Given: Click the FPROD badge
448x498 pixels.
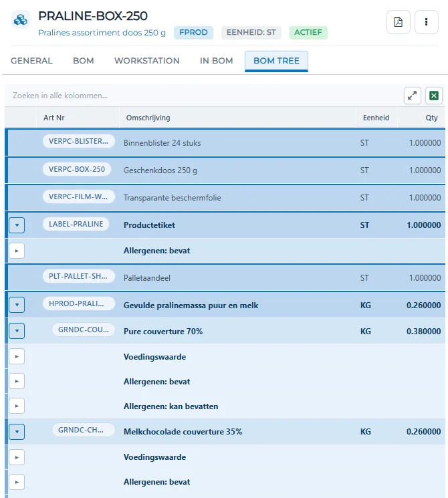Looking at the screenshot, I should 193,32.
